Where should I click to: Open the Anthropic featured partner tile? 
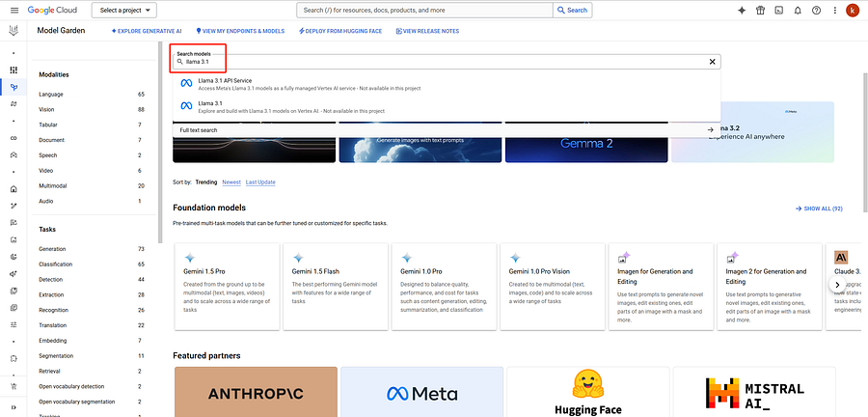coord(256,392)
